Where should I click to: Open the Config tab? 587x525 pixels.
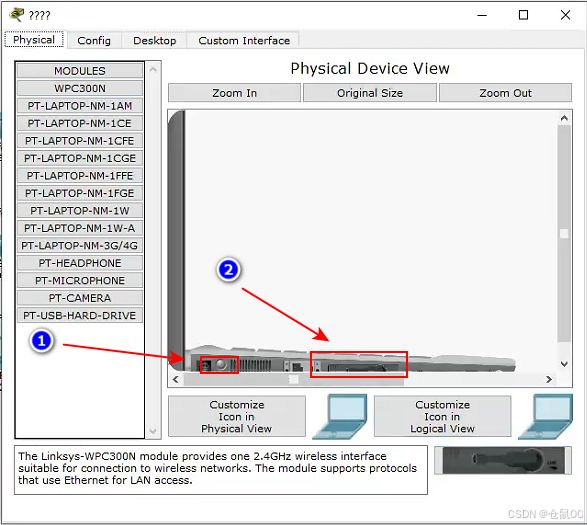coord(94,40)
